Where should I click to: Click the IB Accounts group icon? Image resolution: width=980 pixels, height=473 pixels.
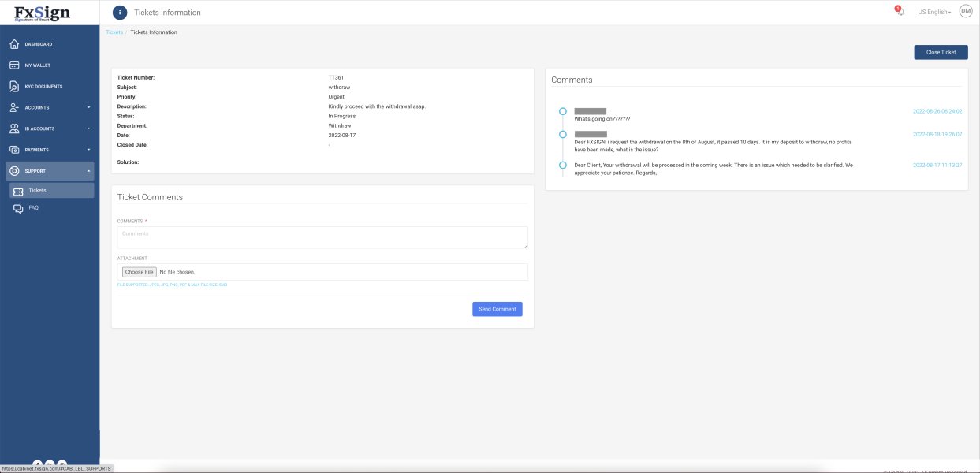coord(14,128)
